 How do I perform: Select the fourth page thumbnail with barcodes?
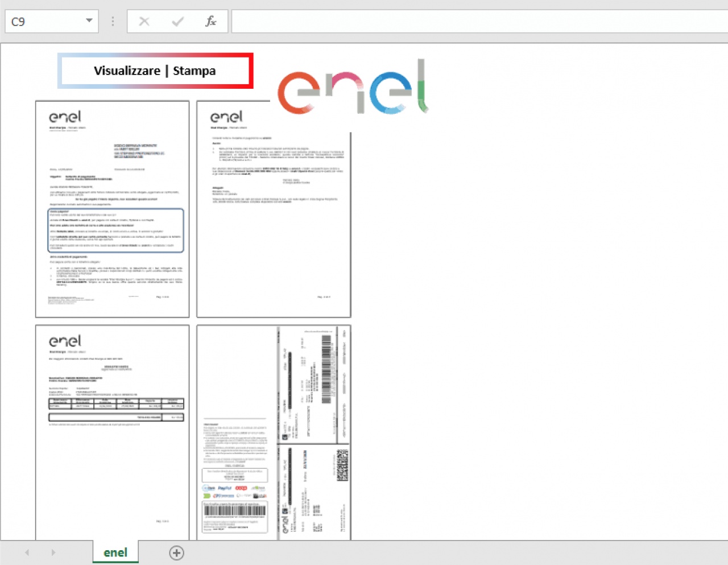click(274, 432)
